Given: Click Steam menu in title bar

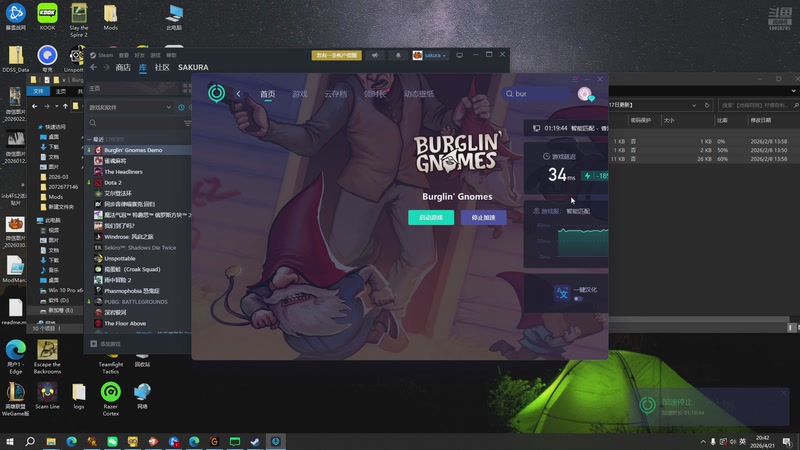Looking at the screenshot, I should tap(102, 55).
